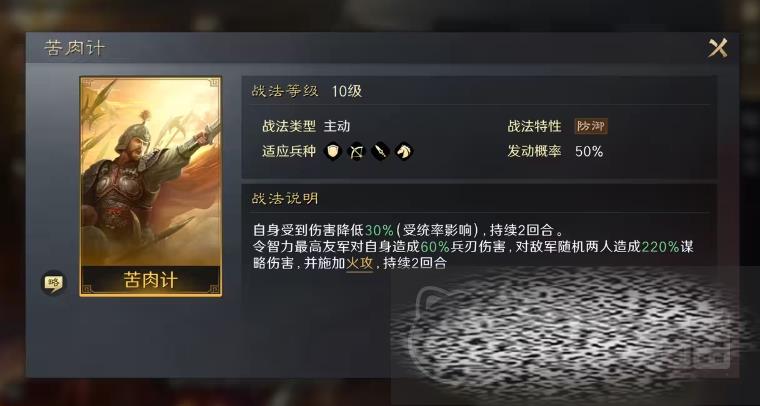Tap the 战法说明 section header
Screen dimensions: 760x406
285,198
